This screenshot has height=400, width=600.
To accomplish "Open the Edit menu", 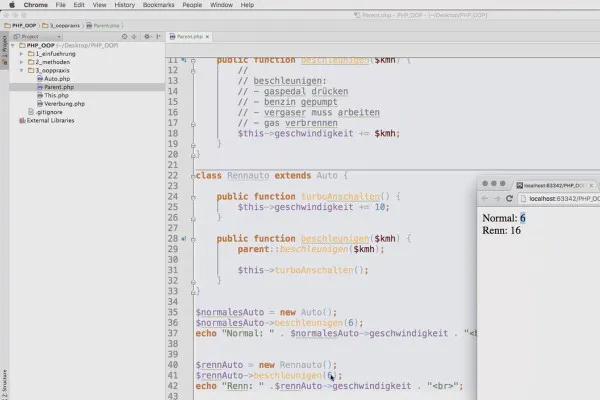I will pos(79,5).
